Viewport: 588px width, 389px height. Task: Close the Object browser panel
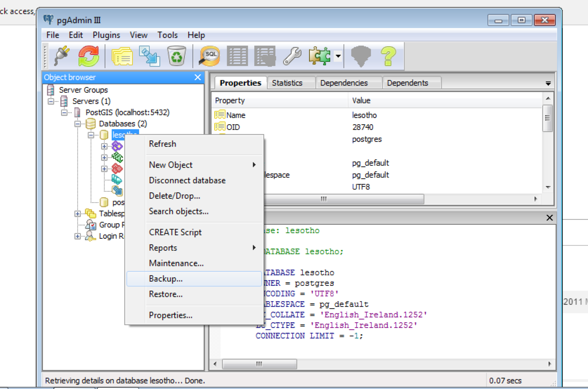pos(198,77)
